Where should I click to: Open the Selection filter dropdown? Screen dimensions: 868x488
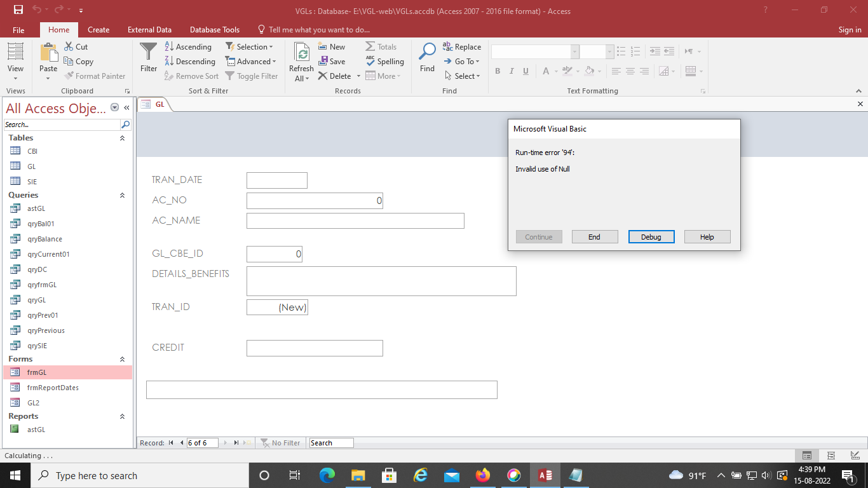click(x=249, y=46)
